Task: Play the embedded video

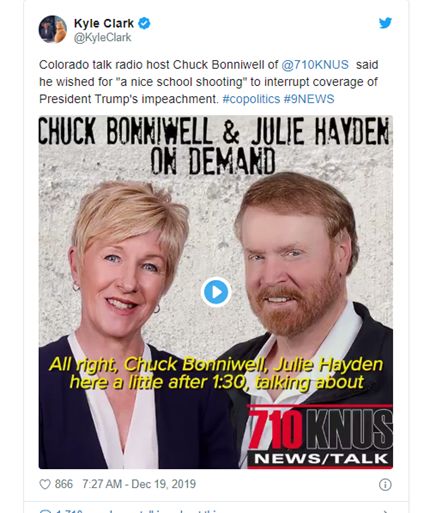Action: 216,292
